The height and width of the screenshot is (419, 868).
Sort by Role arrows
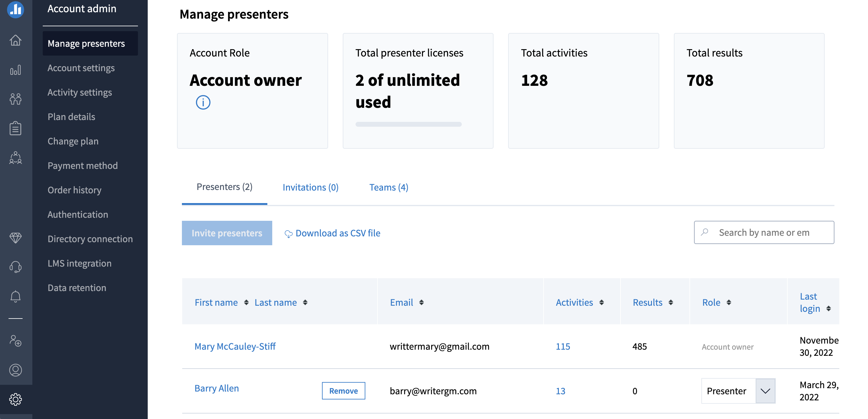tap(729, 302)
